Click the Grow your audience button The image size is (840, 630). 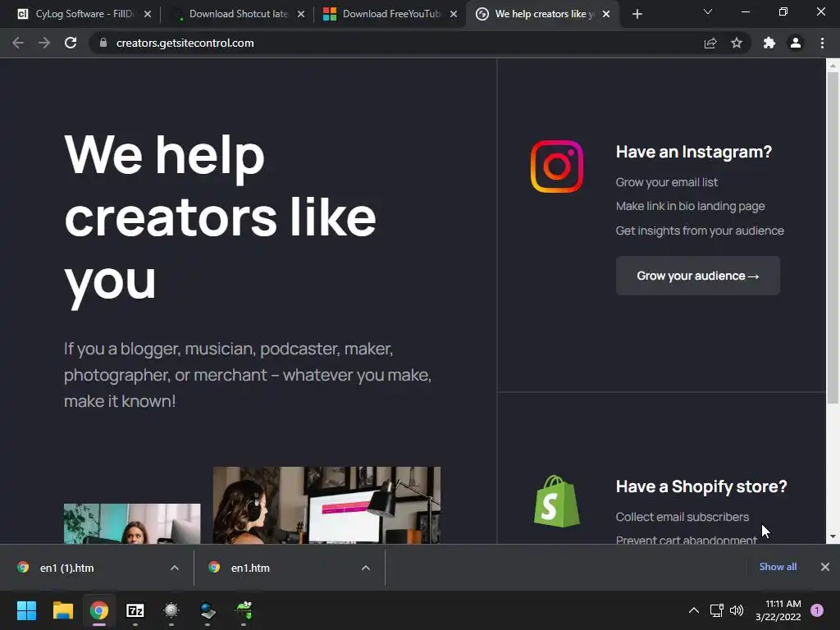[x=697, y=276]
